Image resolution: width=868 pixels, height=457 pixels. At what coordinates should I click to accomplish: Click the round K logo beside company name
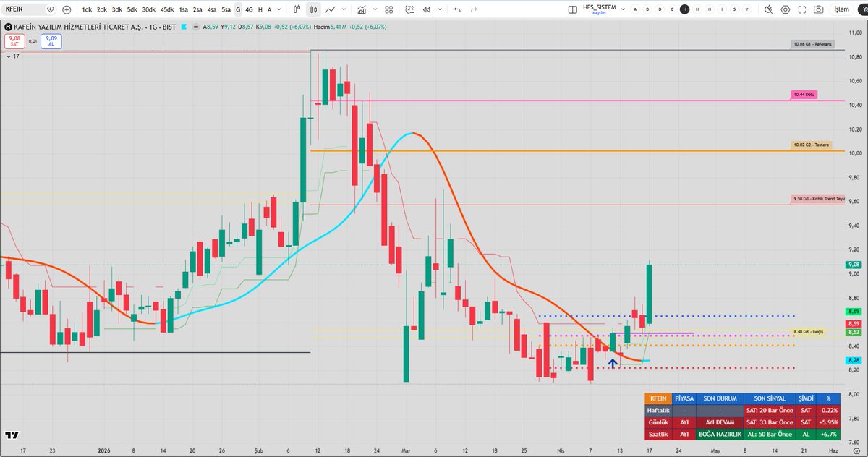pos(8,26)
